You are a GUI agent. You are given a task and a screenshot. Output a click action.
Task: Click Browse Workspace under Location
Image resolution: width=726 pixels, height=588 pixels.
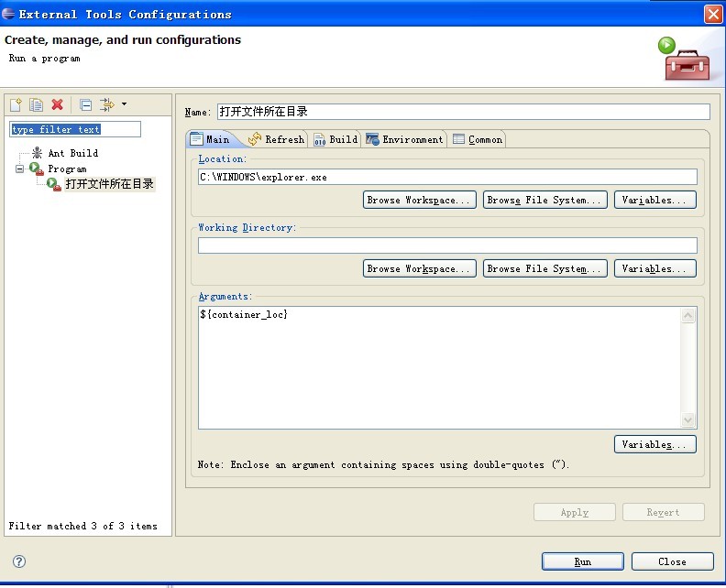(420, 200)
